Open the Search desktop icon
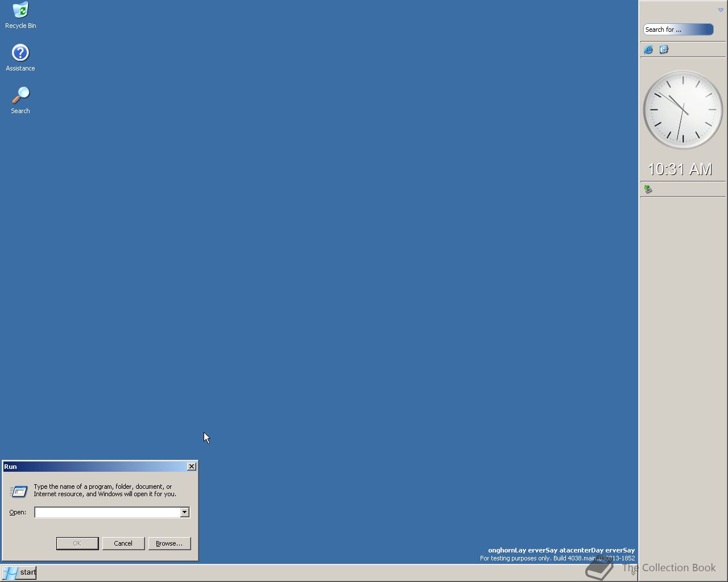 [x=20, y=100]
